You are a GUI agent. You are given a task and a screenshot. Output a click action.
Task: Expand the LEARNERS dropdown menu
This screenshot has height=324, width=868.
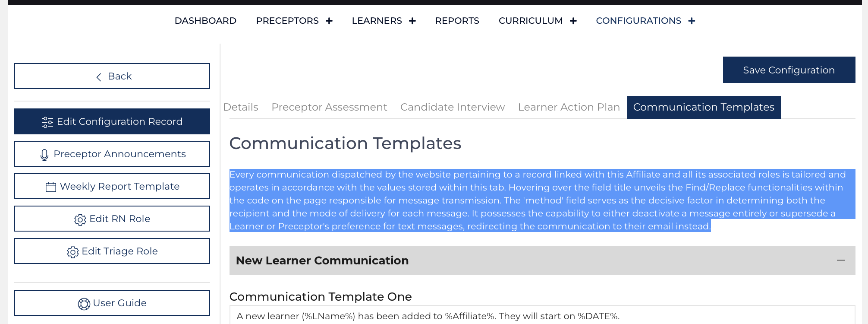(412, 20)
